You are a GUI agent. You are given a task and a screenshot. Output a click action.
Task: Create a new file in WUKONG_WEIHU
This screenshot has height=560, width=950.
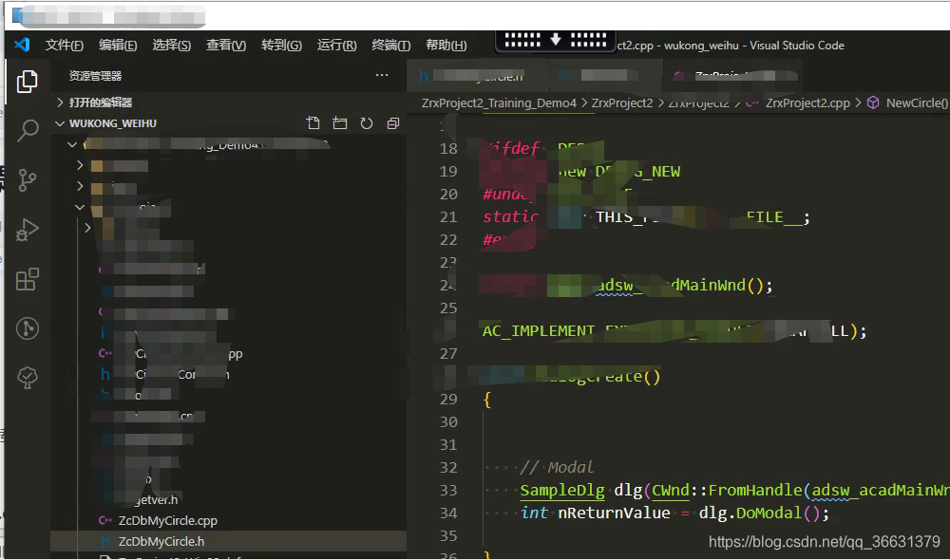(x=313, y=123)
